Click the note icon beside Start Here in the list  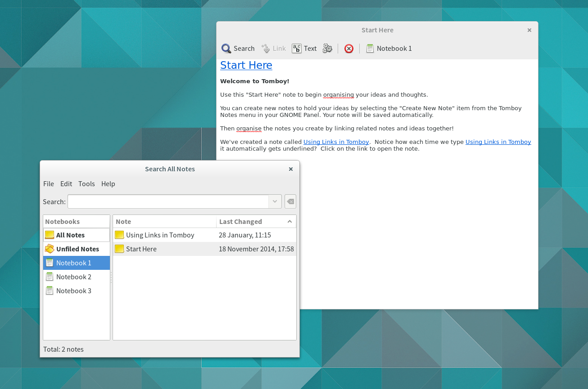click(119, 249)
